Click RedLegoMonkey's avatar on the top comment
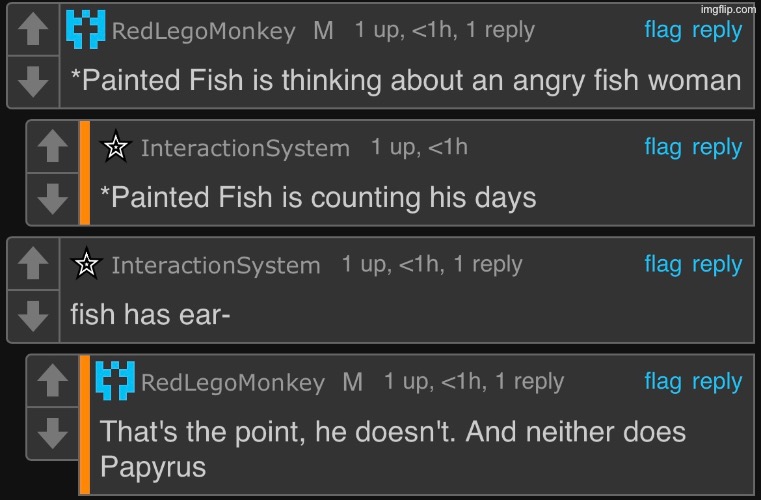The height and width of the screenshot is (500, 761). click(x=85, y=30)
